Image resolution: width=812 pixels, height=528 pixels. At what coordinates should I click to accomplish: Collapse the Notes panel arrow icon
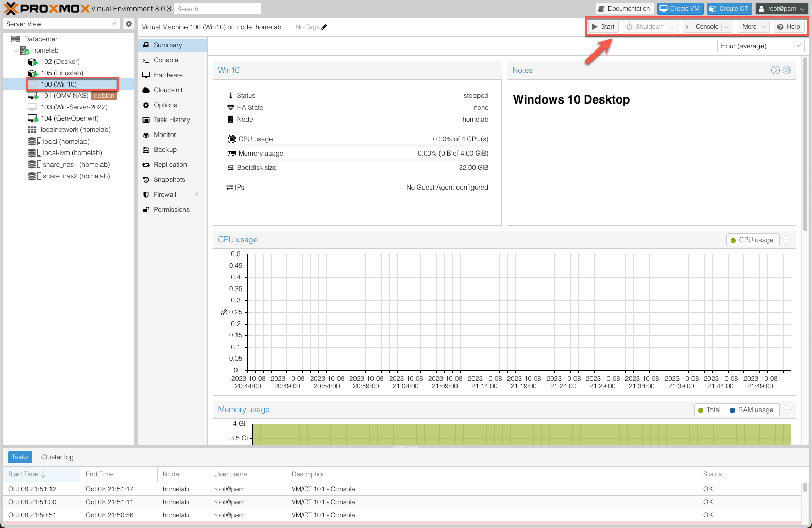pos(775,70)
